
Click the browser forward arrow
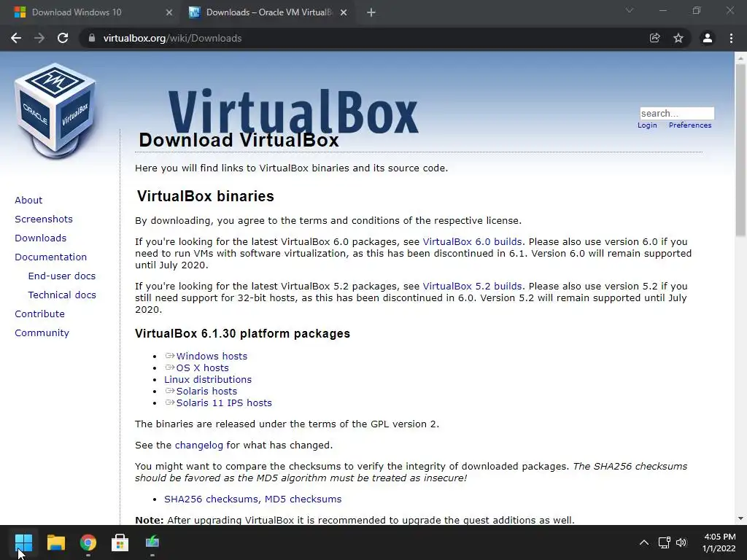coord(39,38)
